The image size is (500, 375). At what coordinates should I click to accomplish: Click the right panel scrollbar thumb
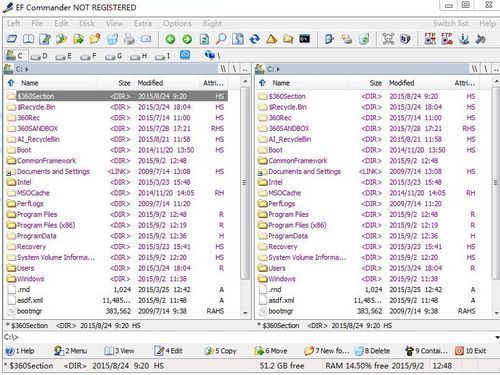[x=496, y=183]
